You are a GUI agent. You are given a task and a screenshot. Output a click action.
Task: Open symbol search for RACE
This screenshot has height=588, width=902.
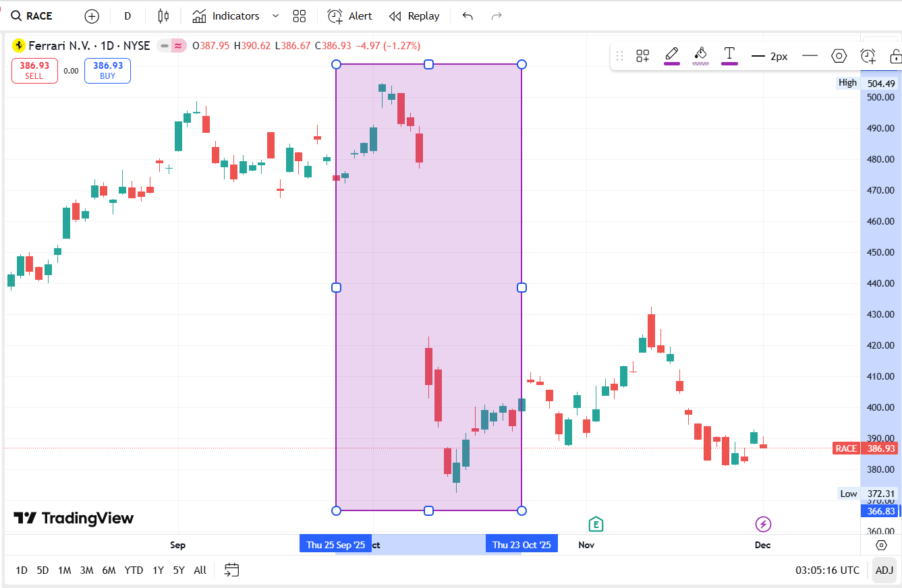[x=32, y=16]
